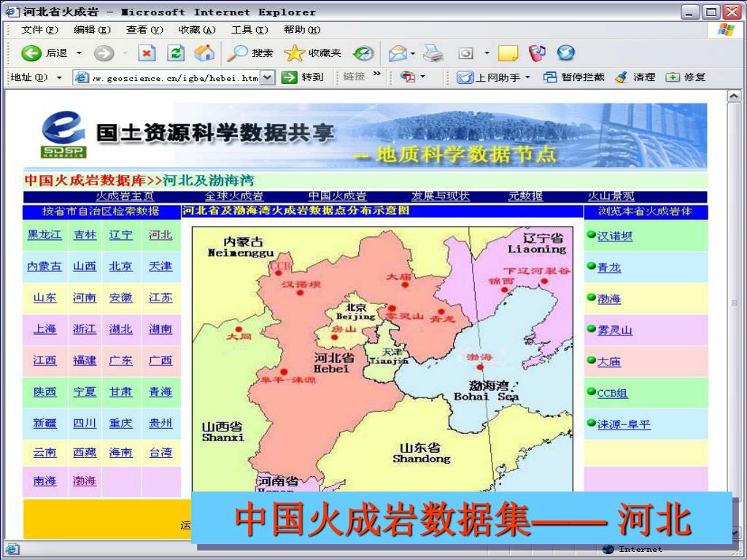Stop page loading with red X icon

(147, 52)
